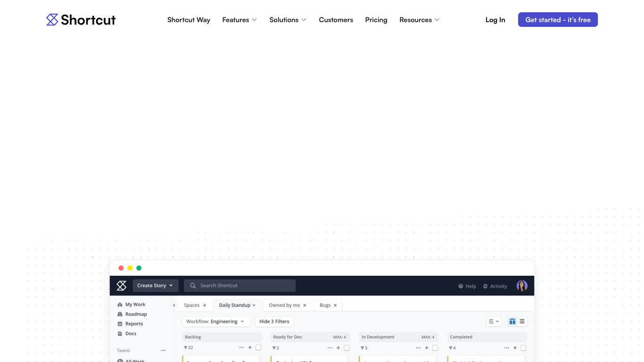Check the Completed column checkbox

coord(523,348)
